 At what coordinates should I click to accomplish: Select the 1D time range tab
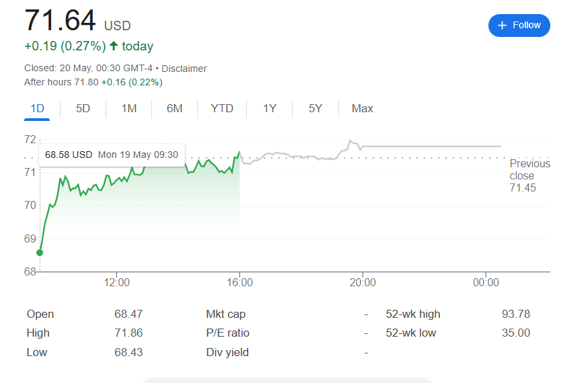37,109
